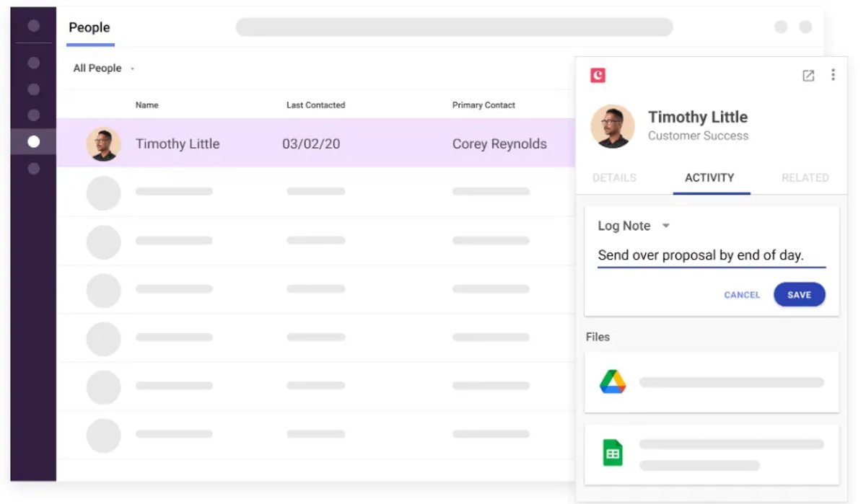Click the CANCEL button

click(x=742, y=295)
